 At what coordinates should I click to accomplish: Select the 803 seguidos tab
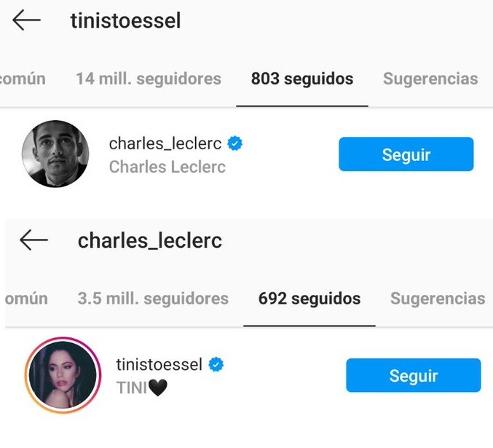(302, 79)
